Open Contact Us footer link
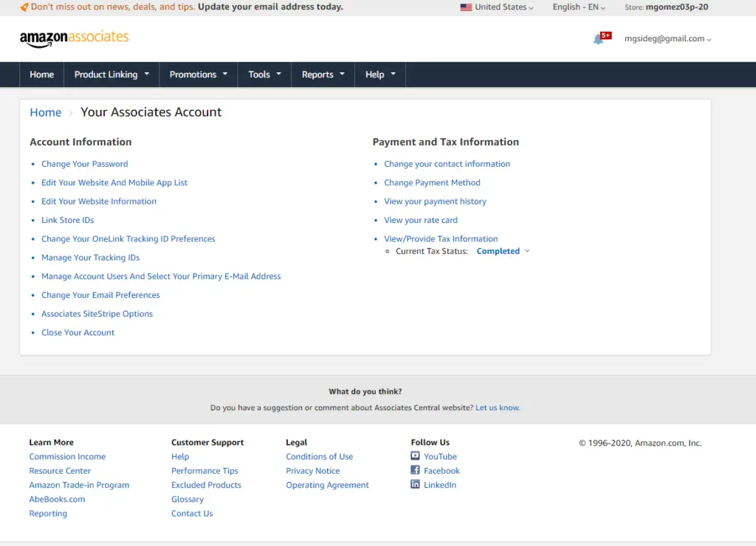Viewport: 756px width, 546px height. [x=192, y=514]
